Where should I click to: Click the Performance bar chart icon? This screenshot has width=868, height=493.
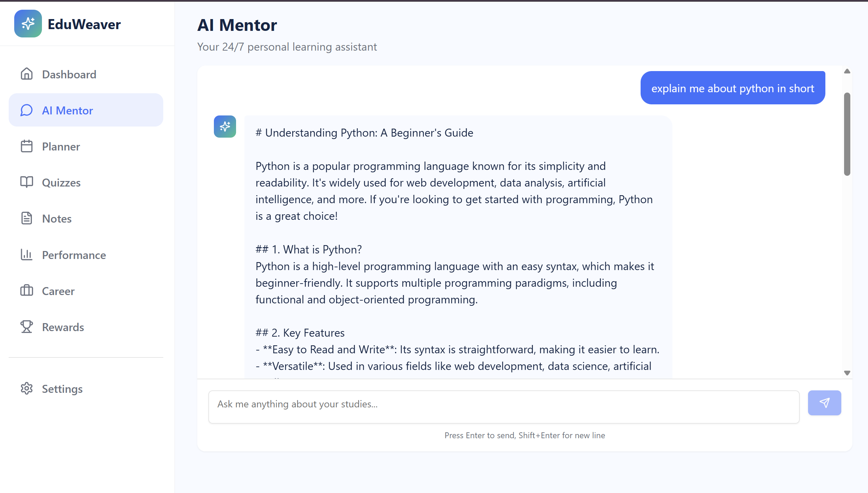[x=27, y=255]
